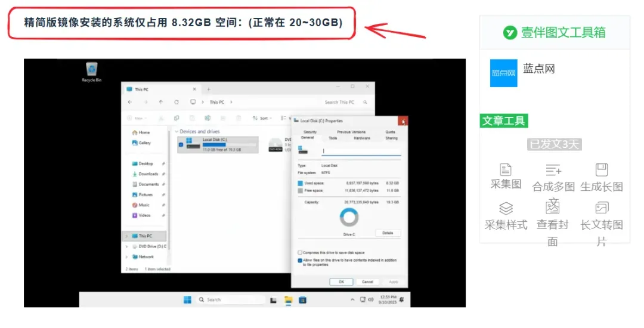This screenshot has height=328, width=644.
Task: Switch to the Security tab
Action: 310,132
